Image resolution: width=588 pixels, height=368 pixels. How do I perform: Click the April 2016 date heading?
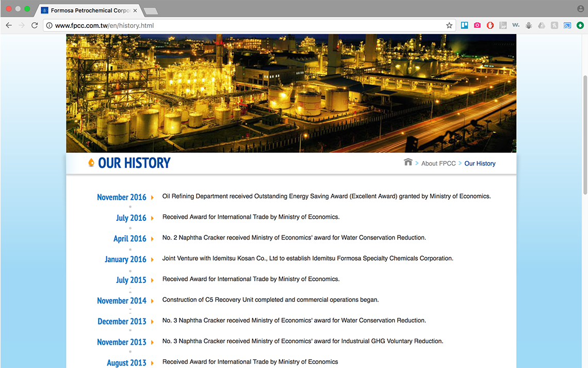tap(130, 238)
